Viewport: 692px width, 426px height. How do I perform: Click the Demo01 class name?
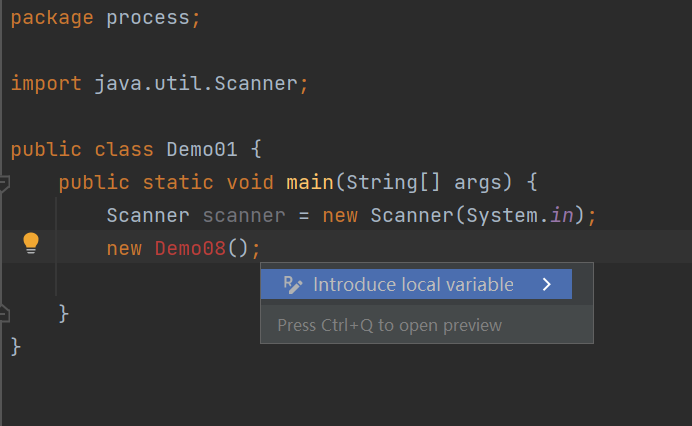pyautogui.click(x=201, y=150)
